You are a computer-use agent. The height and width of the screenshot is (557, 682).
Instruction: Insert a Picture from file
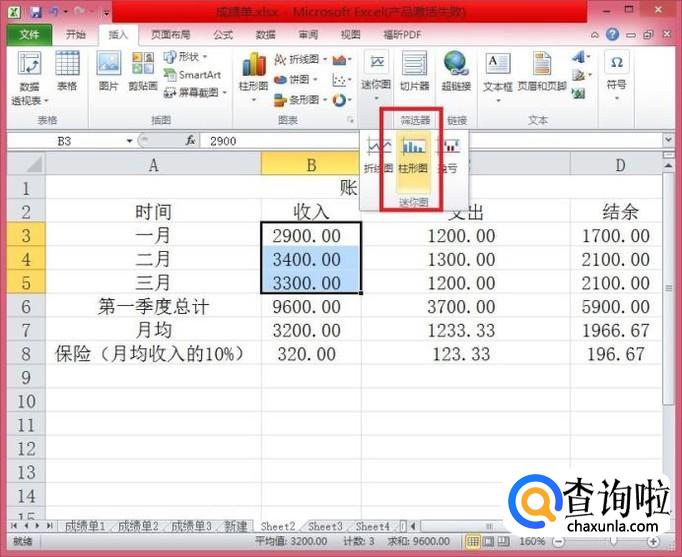[108, 70]
